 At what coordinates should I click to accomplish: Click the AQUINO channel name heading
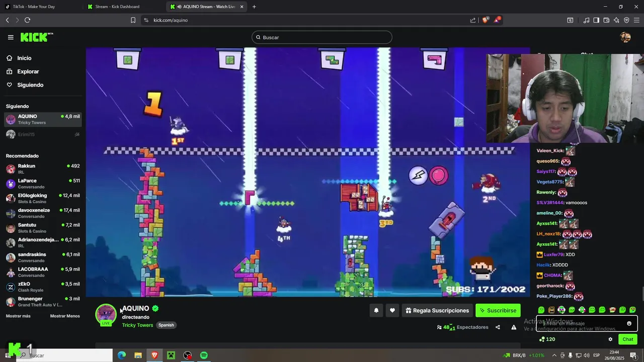[x=136, y=308]
